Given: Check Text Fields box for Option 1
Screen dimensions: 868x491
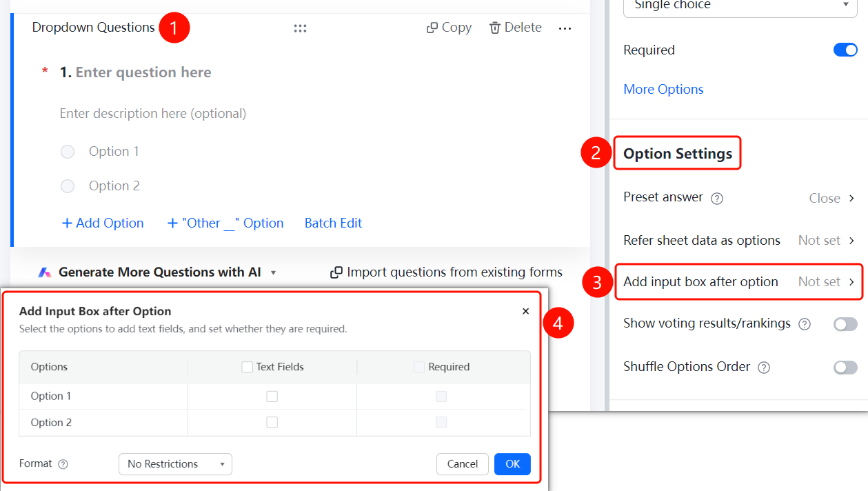Looking at the screenshot, I should (x=272, y=397).
